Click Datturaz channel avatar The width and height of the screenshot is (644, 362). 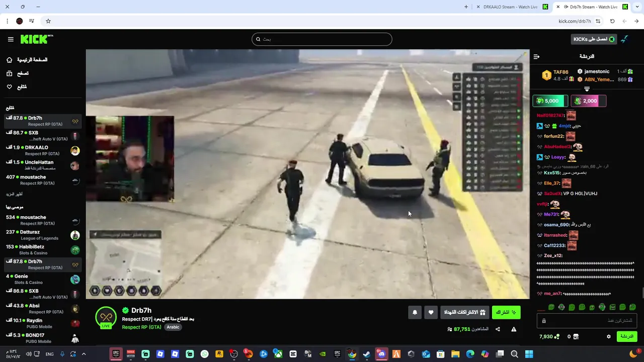(x=75, y=235)
